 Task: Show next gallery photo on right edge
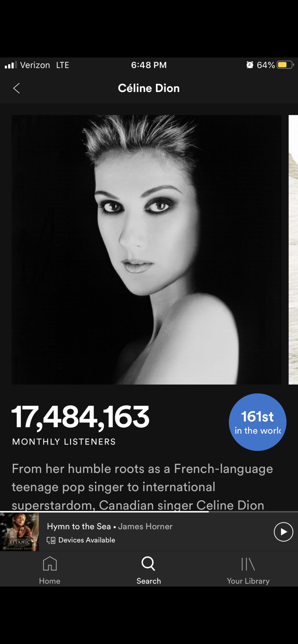pos(293,250)
